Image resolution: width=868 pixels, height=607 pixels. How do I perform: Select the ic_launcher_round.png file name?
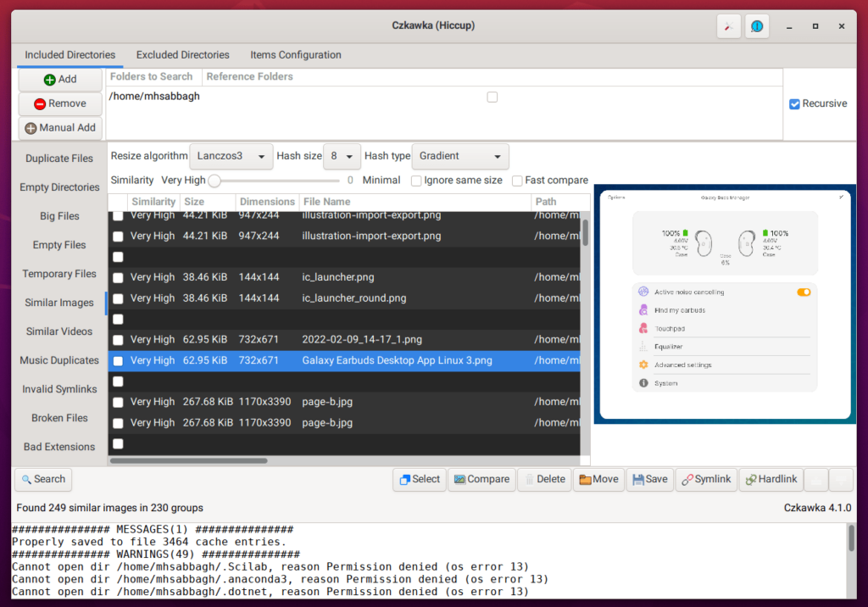tap(353, 298)
